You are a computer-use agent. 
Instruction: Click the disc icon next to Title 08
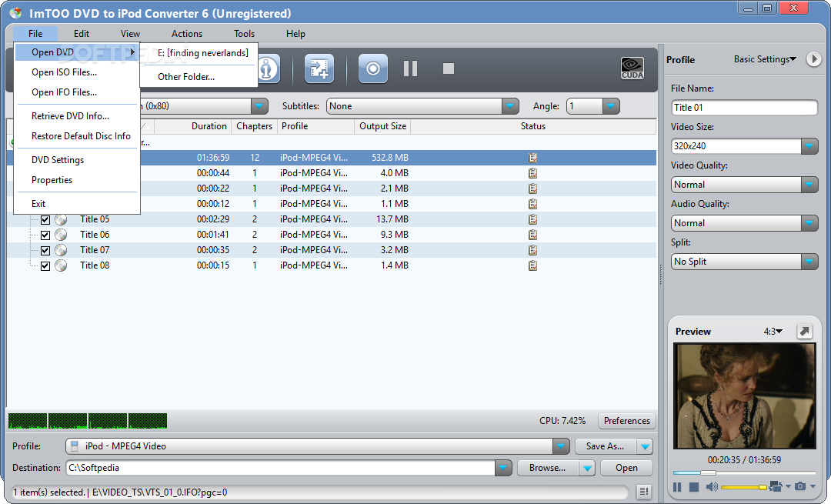coord(61,265)
